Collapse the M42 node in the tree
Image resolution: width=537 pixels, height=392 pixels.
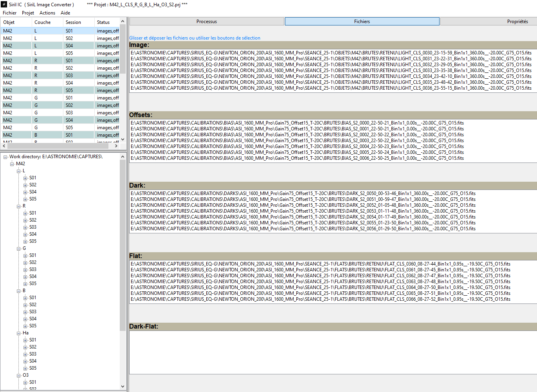pos(12,164)
